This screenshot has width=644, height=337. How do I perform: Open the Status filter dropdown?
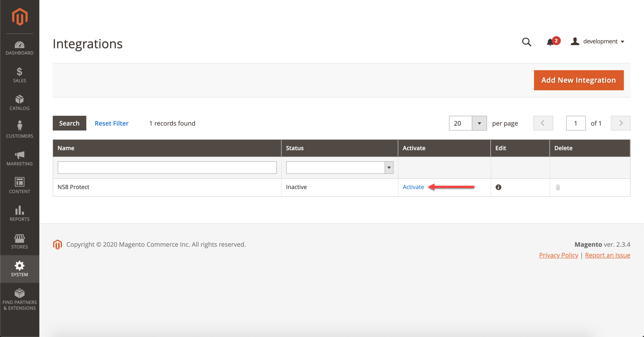point(389,168)
